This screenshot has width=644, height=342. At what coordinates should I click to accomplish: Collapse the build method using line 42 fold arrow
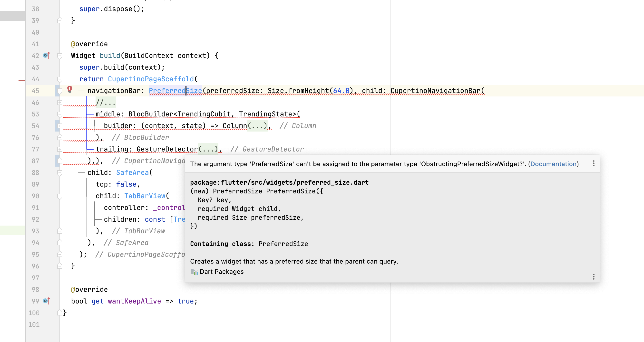pos(59,56)
